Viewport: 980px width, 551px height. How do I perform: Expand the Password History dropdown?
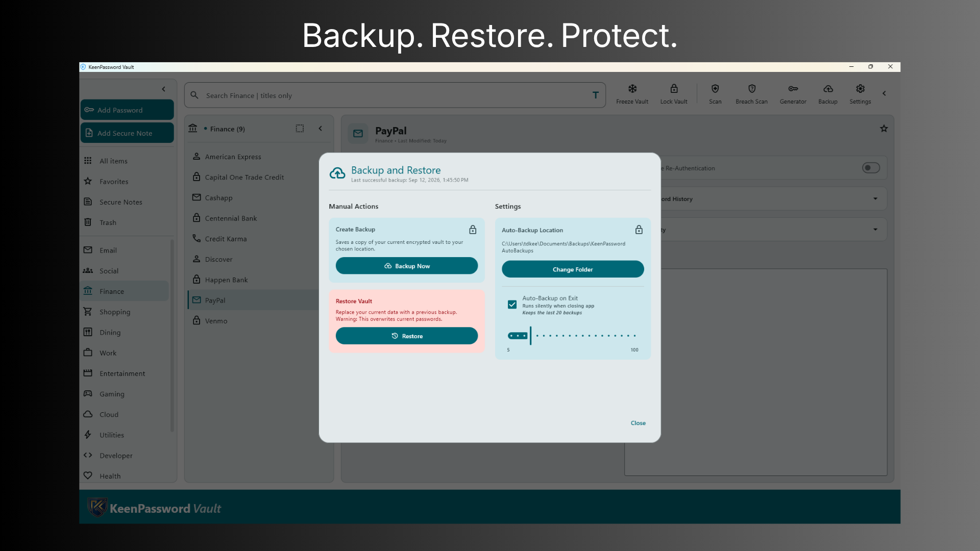pyautogui.click(x=875, y=199)
